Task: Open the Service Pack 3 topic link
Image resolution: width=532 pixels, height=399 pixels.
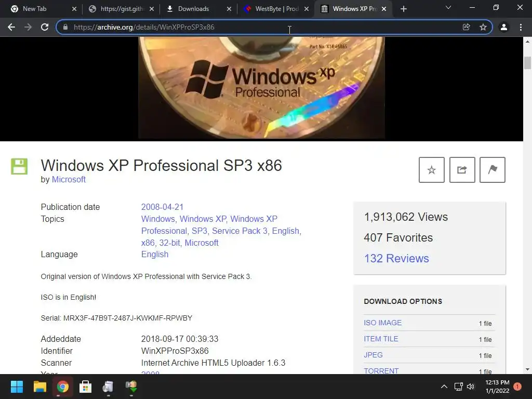Action: 240,231
